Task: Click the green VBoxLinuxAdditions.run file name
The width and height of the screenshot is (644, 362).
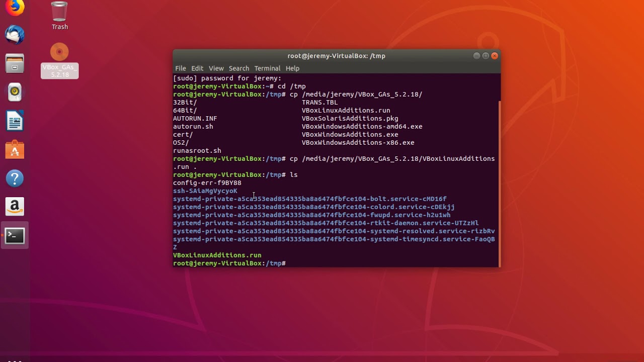Action: (217, 255)
